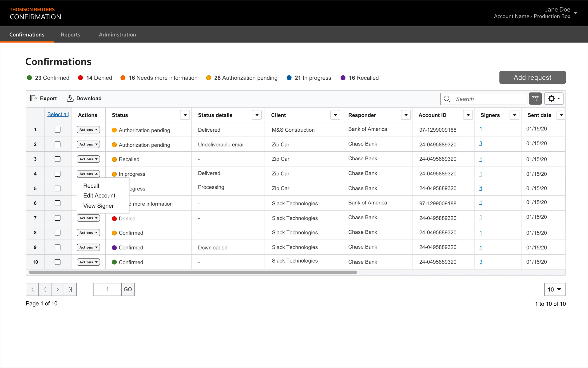Return to the first page
Screen dimensions: 588x368
point(32,289)
